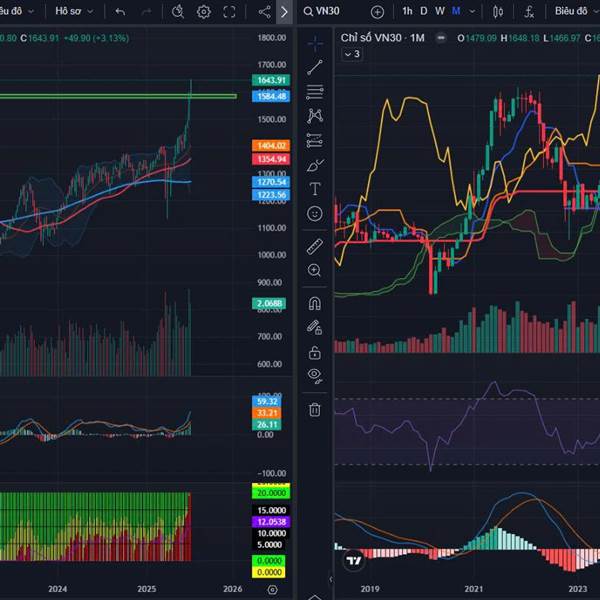Click the orange 33.21 indicator label
Image resolution: width=600 pixels, height=600 pixels.
click(x=267, y=413)
